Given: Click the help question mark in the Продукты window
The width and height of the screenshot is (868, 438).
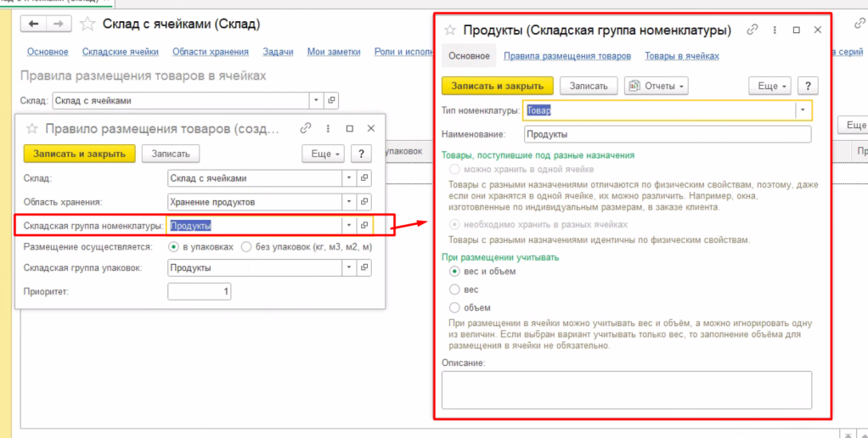Looking at the screenshot, I should [808, 86].
